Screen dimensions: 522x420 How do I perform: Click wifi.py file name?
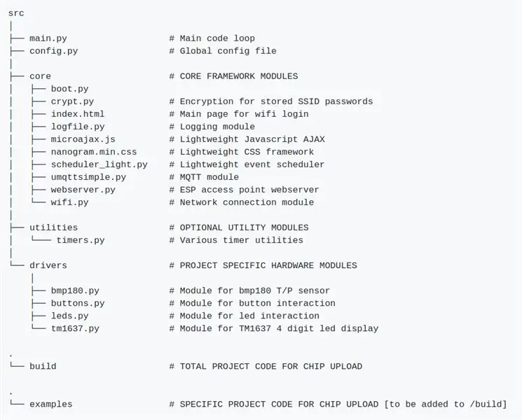click(69, 202)
